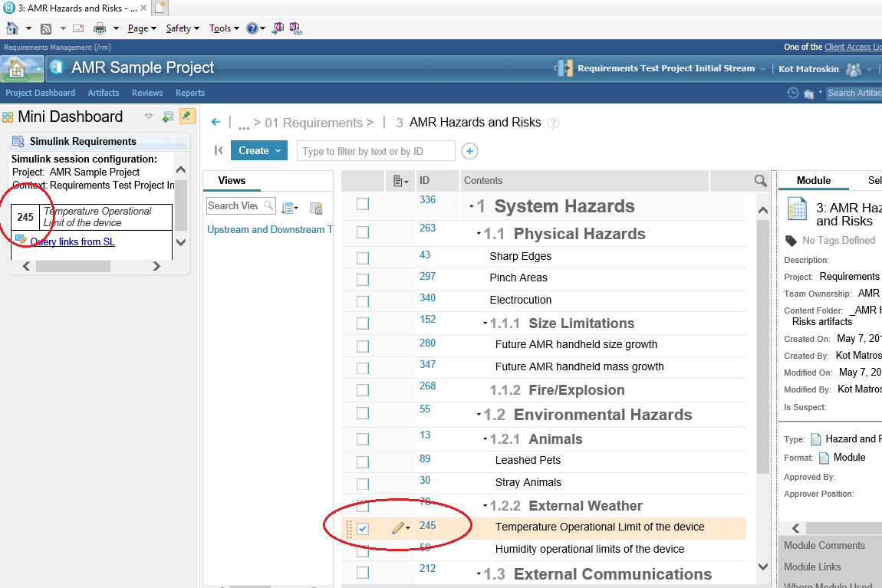Image resolution: width=882 pixels, height=588 pixels.
Task: Click the contents vertical scrollbar thumb
Action: click(x=763, y=347)
